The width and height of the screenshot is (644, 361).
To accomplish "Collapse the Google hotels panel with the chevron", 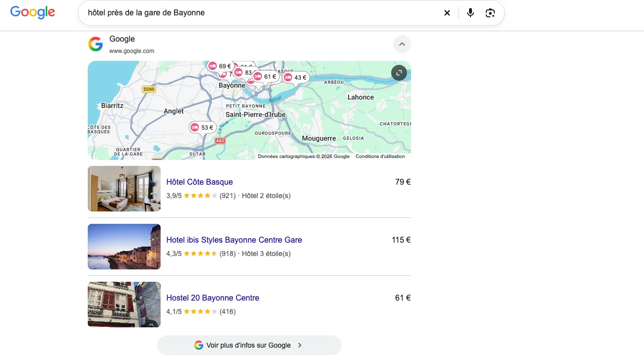I will click(402, 44).
